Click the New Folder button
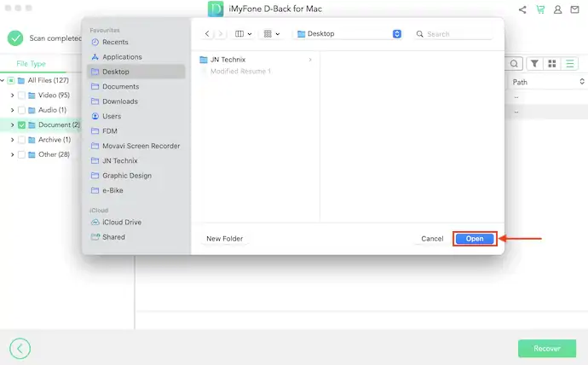 (x=225, y=239)
